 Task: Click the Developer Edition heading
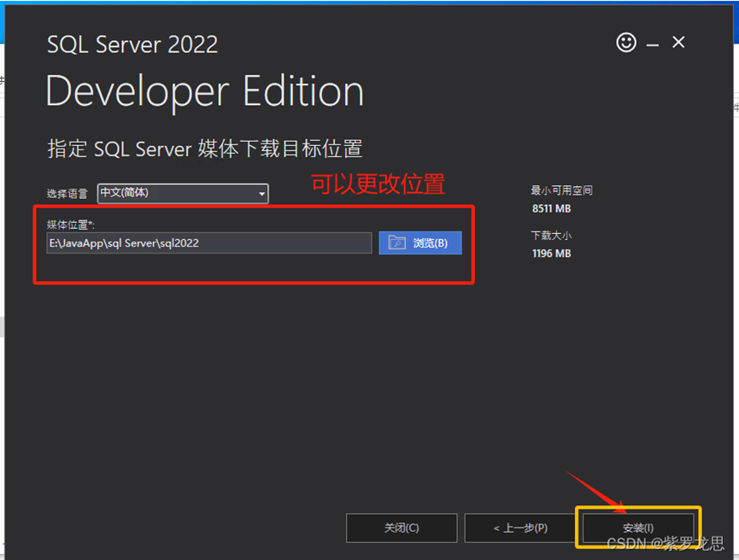(205, 92)
